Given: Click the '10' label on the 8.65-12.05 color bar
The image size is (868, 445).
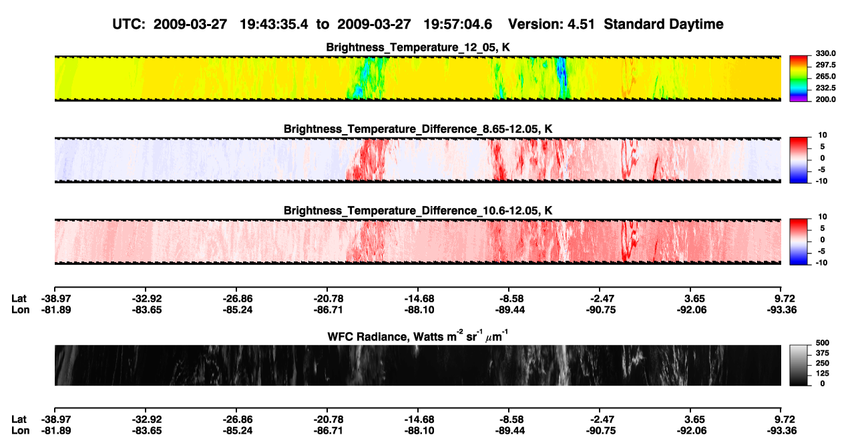Looking at the screenshot, I should (x=821, y=135).
